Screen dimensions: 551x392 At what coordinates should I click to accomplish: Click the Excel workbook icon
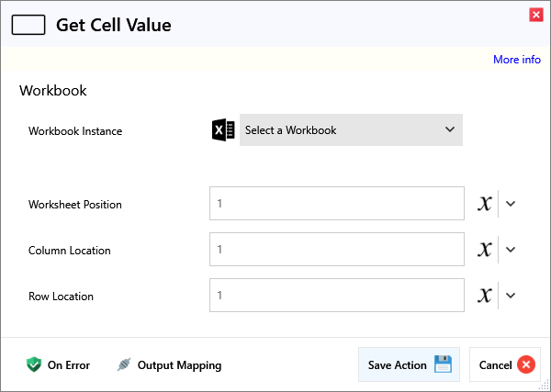(x=223, y=130)
